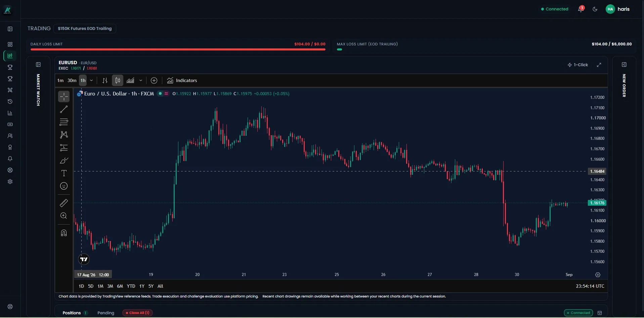644x318 pixels.
Task: Click the Daily Loss Limit progress bar
Action: coord(178,49)
